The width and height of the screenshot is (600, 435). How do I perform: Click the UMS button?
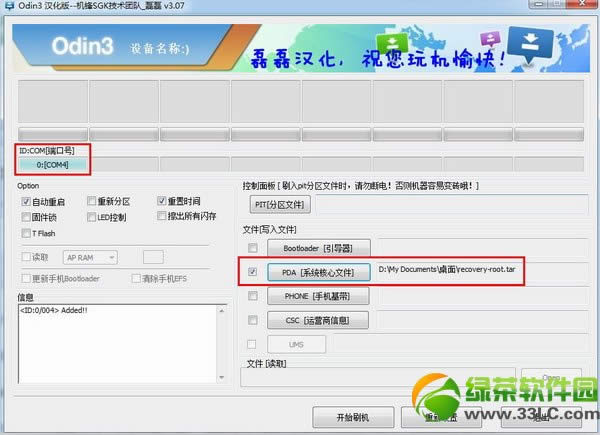coord(297,344)
